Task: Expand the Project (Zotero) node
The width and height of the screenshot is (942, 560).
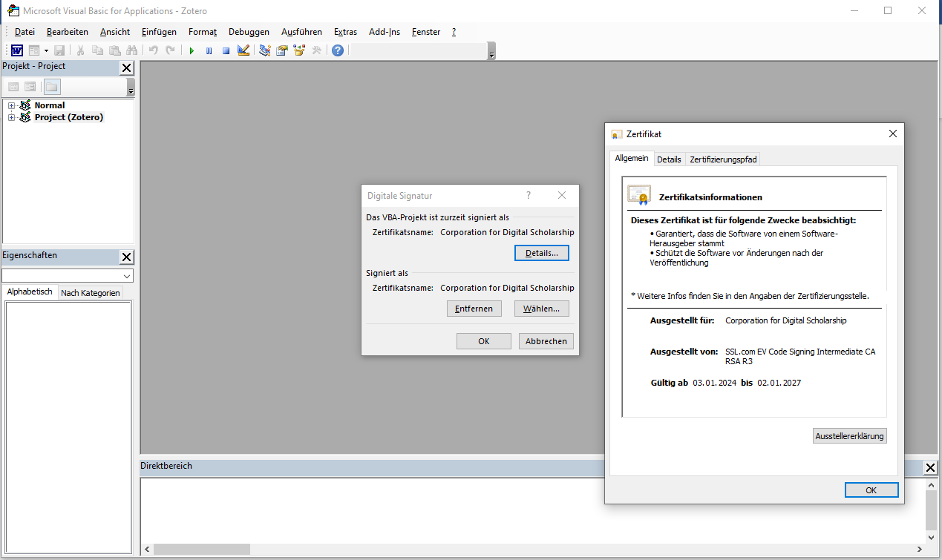Action: (x=11, y=117)
